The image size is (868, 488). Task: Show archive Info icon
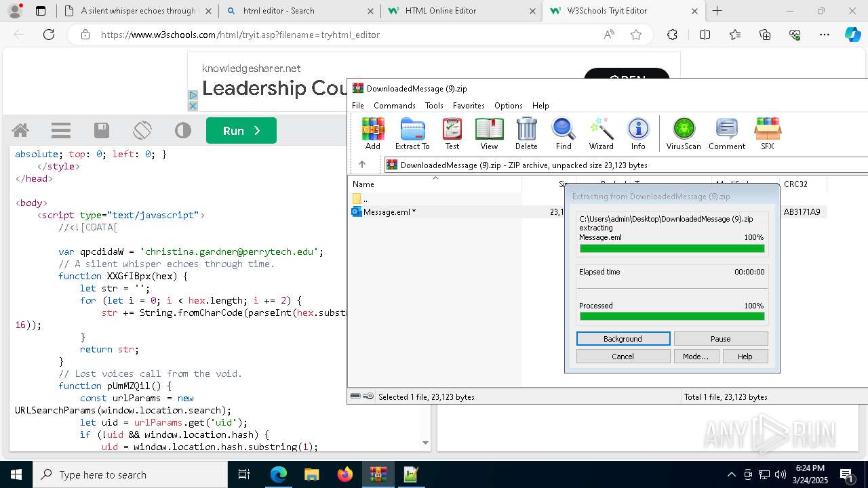(638, 134)
